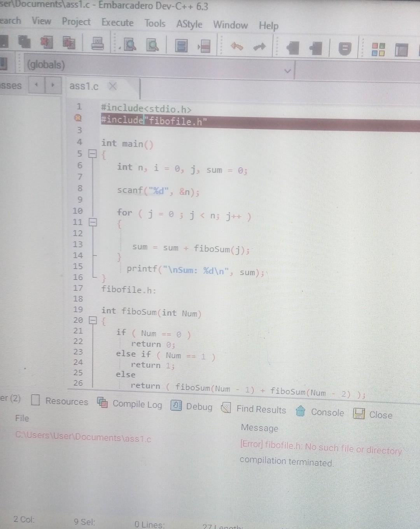
Task: Click the Close panel floppy icon
Action: coord(359,413)
